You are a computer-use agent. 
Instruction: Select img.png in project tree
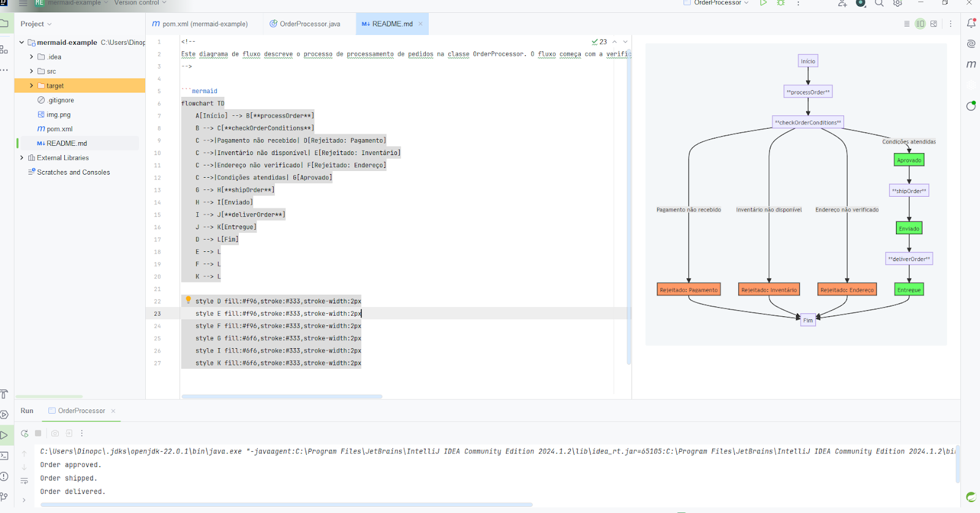point(54,115)
